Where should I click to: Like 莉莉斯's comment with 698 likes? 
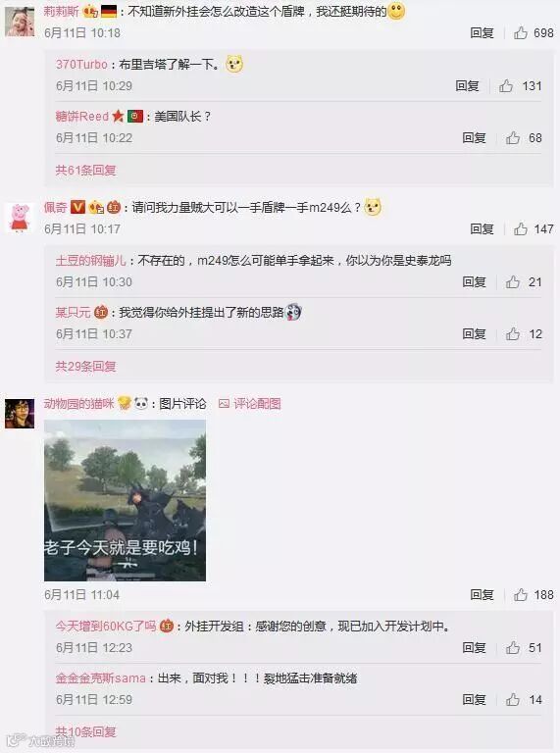point(521,32)
